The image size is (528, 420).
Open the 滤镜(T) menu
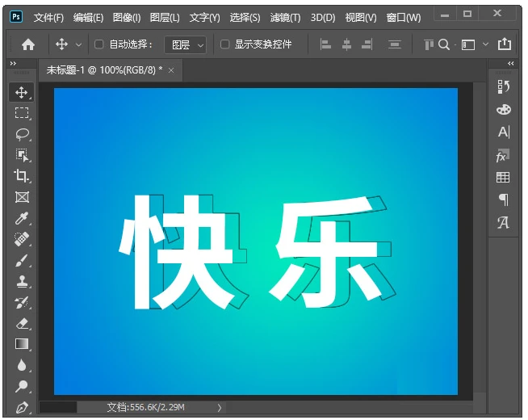285,18
